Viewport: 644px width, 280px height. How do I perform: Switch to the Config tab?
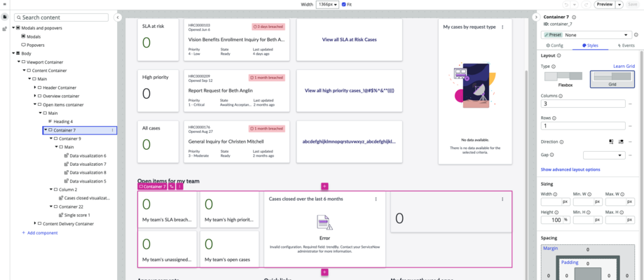[x=554, y=45]
